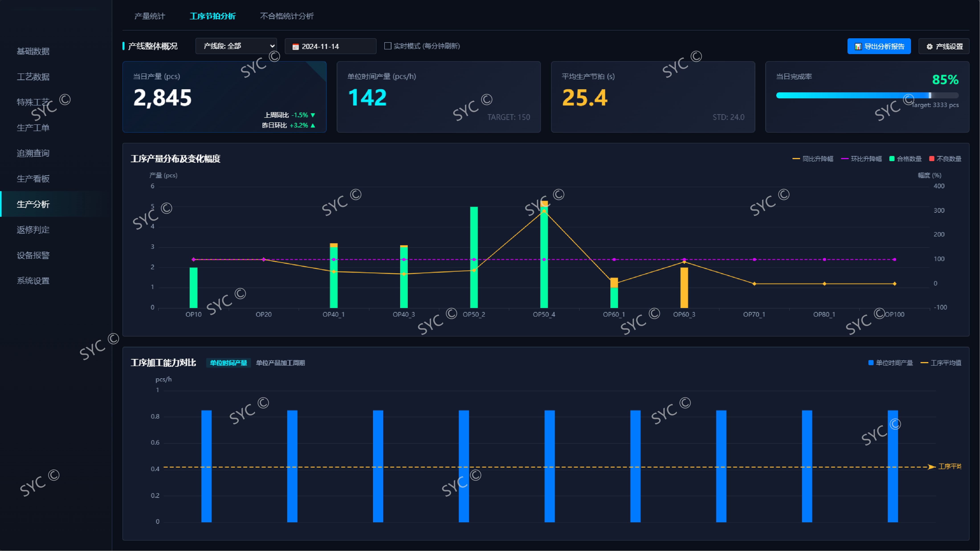This screenshot has height=551, width=980.
Task: Click the purple 环比升降幅 legend line
Action: (845, 159)
